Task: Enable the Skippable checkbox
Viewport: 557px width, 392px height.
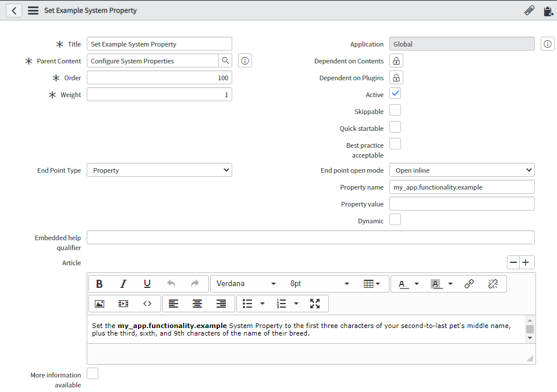Action: click(395, 111)
